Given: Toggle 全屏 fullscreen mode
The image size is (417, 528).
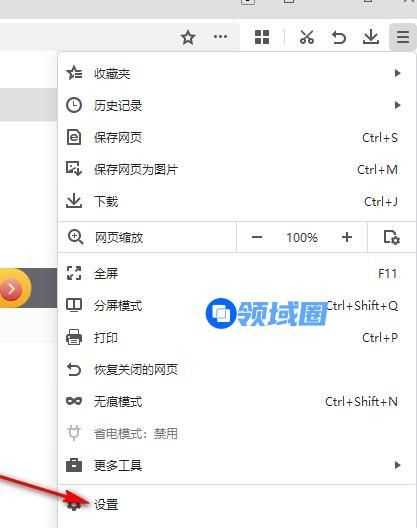Looking at the screenshot, I should click(237, 273).
